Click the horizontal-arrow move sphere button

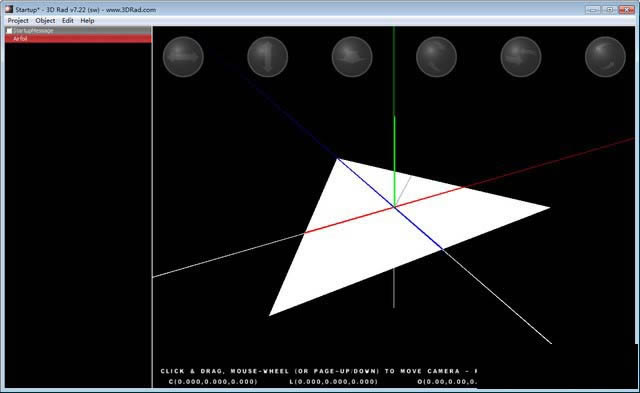tap(183, 57)
